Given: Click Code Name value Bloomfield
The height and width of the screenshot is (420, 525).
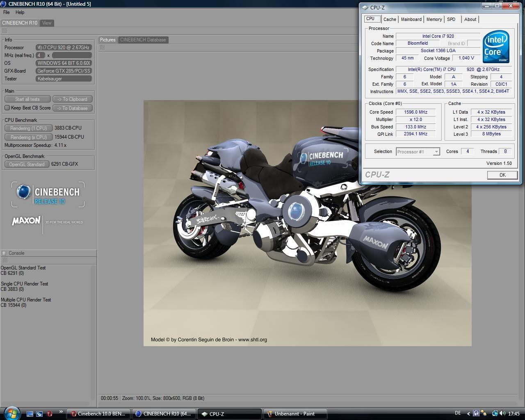Looking at the screenshot, I should tap(418, 43).
